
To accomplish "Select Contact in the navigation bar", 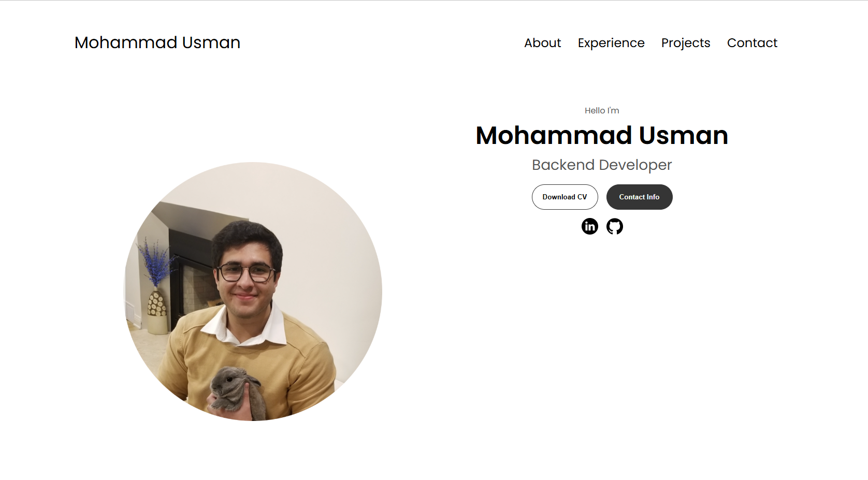I will pyautogui.click(x=752, y=43).
